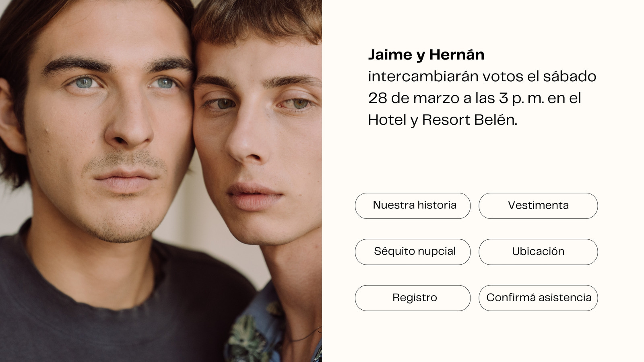Click the Jaime y Hernán heading

426,55
